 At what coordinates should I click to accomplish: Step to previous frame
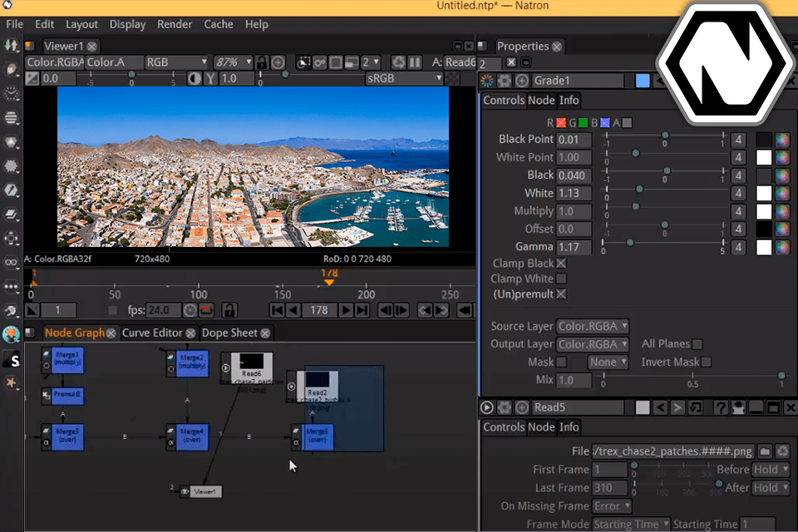pyautogui.click(x=386, y=310)
